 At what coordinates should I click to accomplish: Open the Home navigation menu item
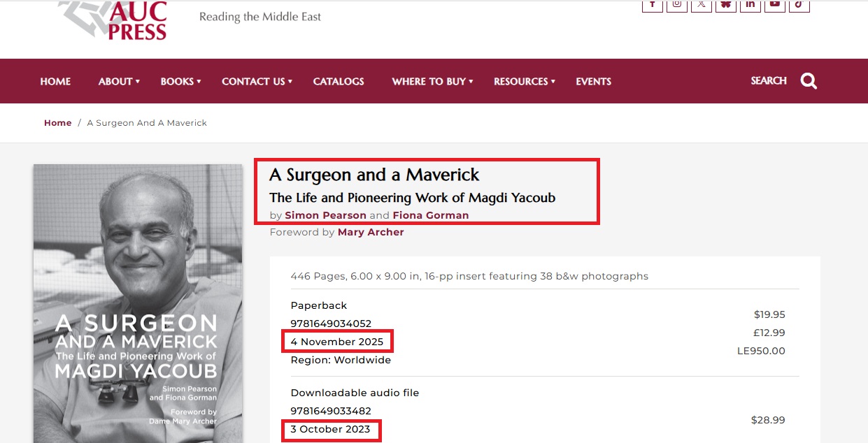pos(55,81)
